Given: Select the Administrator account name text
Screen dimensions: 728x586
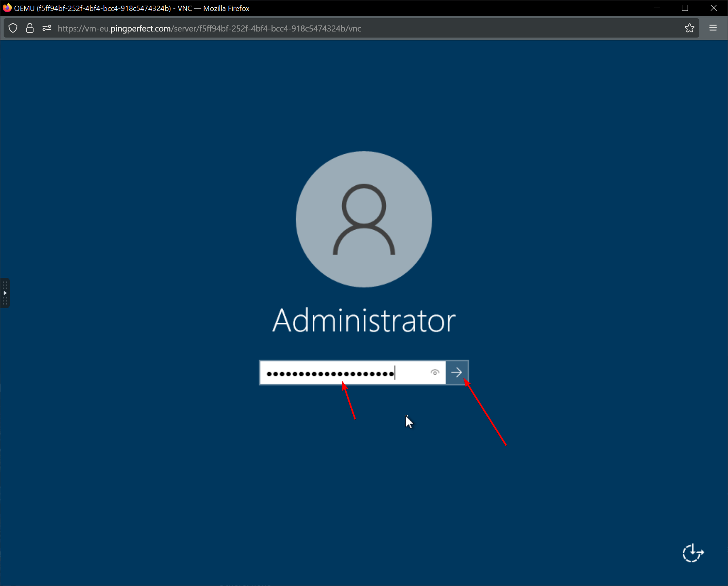Looking at the screenshot, I should click(364, 321).
